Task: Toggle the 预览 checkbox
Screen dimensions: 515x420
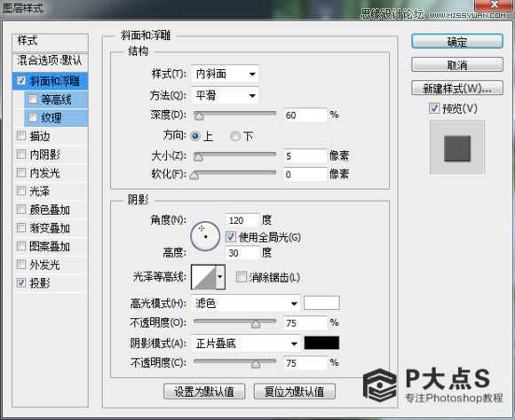Action: (x=434, y=108)
